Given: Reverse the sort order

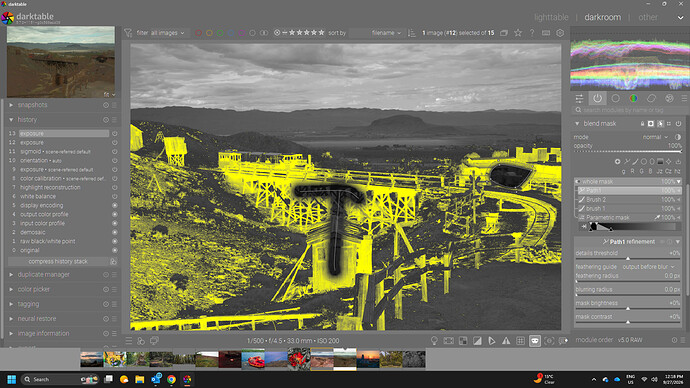Looking at the screenshot, I should pyautogui.click(x=411, y=33).
